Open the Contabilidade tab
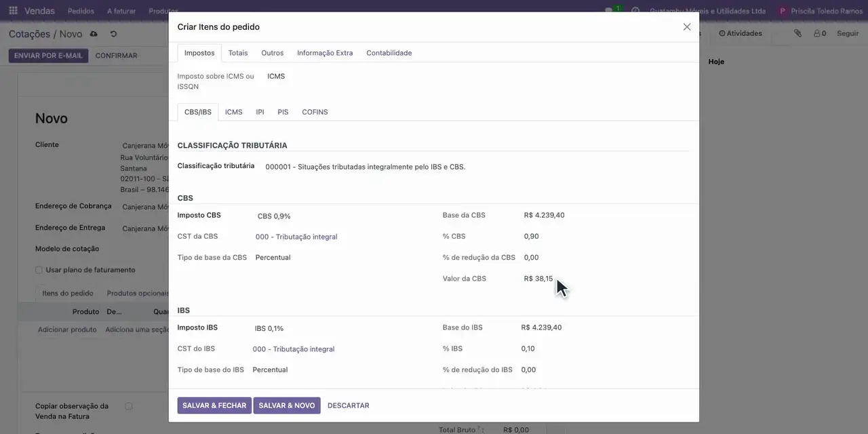The image size is (868, 434). pyautogui.click(x=389, y=53)
